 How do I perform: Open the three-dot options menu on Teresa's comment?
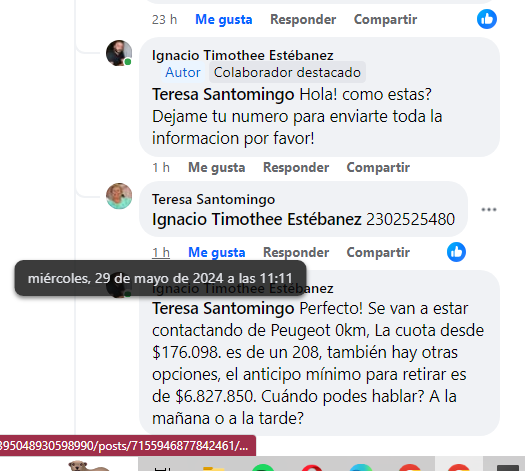[489, 210]
